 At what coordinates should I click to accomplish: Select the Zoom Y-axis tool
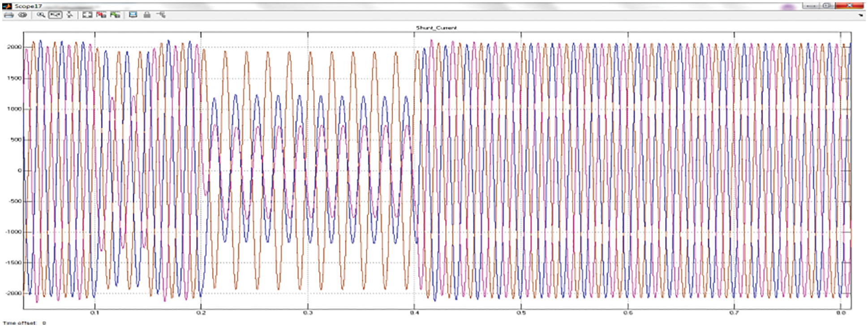70,15
